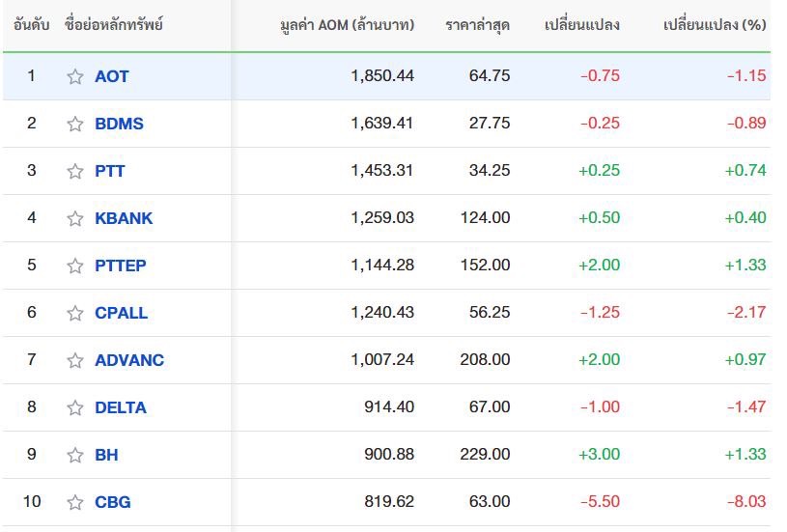Image resolution: width=787 pixels, height=532 pixels.
Task: Click DELTA last price 67.00
Action: coord(490,406)
